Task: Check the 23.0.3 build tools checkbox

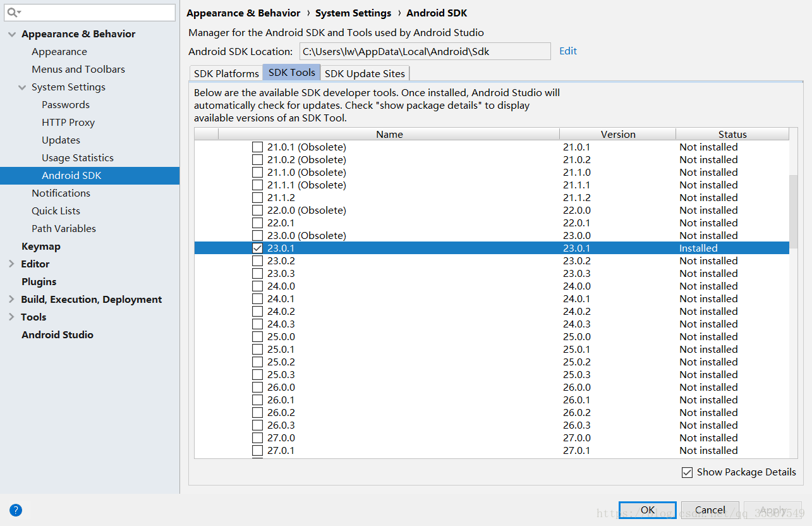Action: point(257,273)
